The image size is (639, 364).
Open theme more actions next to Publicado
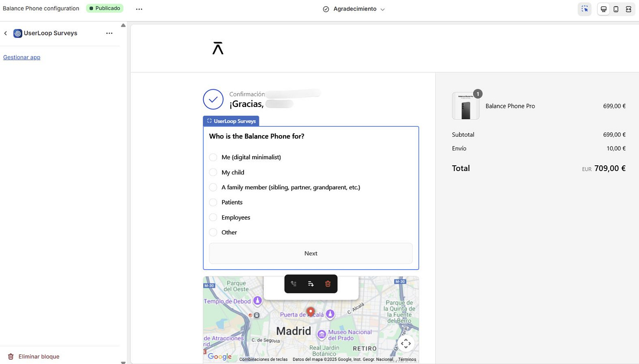139,9
